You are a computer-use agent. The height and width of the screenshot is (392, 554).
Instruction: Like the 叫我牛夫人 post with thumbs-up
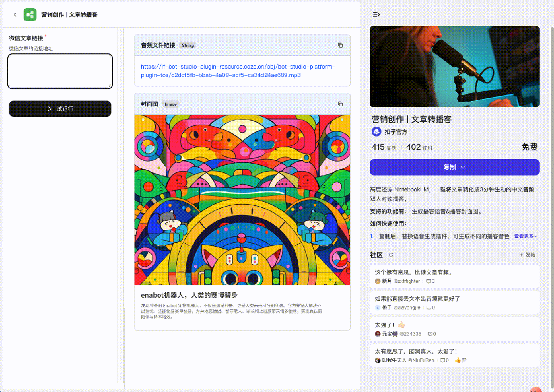click(461, 360)
